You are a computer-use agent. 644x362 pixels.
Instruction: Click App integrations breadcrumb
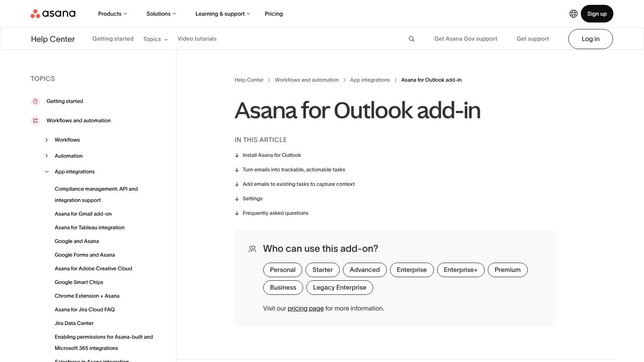(x=370, y=80)
